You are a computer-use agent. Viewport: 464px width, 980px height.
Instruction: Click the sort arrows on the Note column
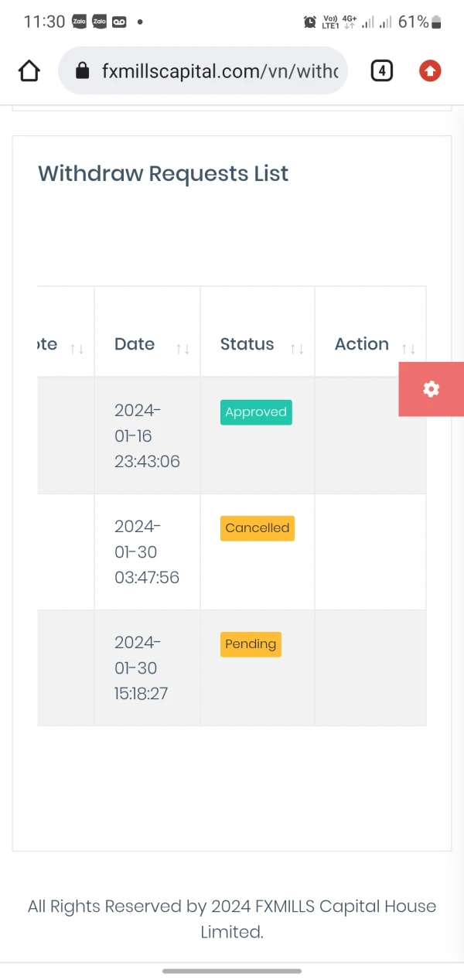click(x=77, y=349)
